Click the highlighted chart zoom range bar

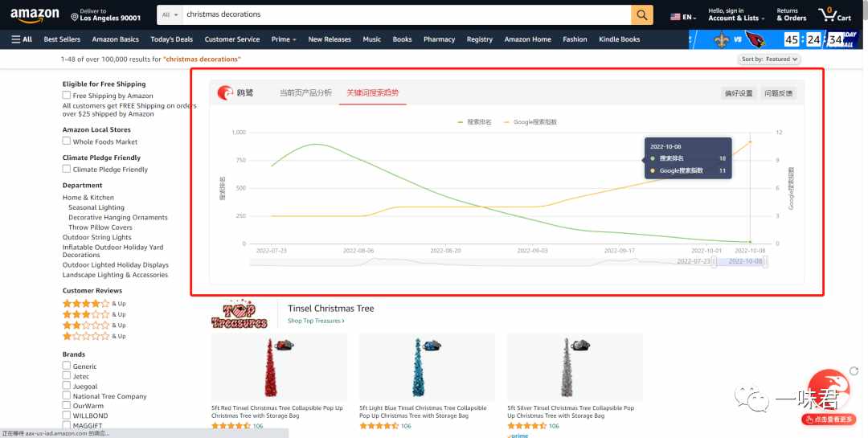[740, 261]
